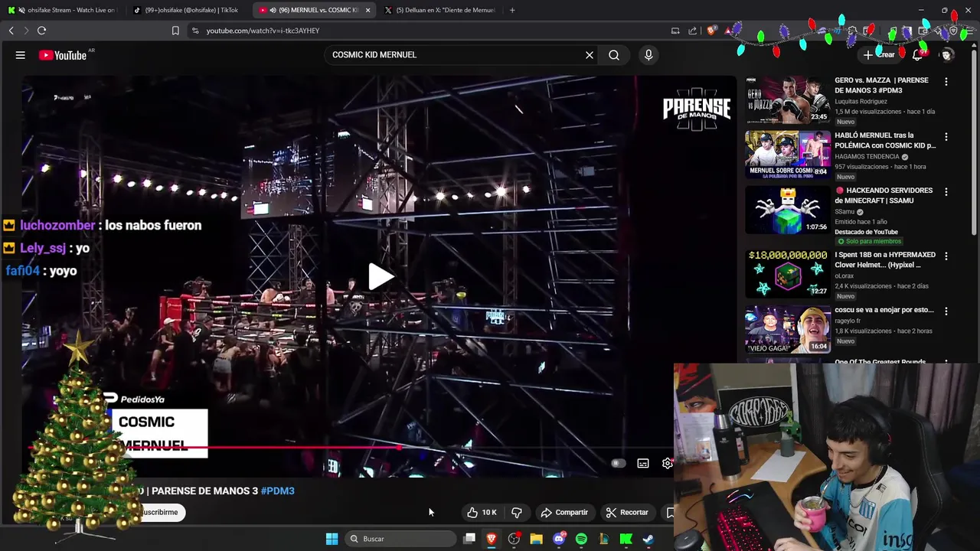Switch to Delluan en X tab
The height and width of the screenshot is (551, 980).
(x=439, y=10)
